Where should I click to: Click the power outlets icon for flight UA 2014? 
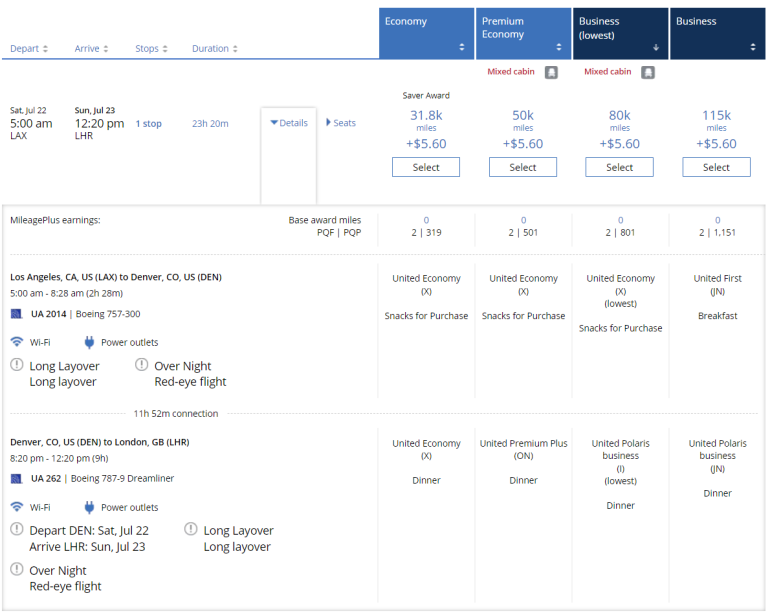[x=89, y=342]
